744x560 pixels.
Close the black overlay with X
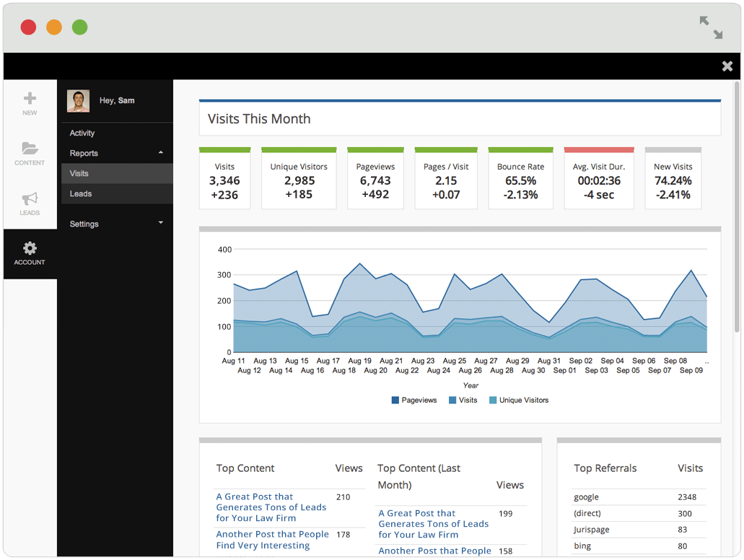click(727, 66)
